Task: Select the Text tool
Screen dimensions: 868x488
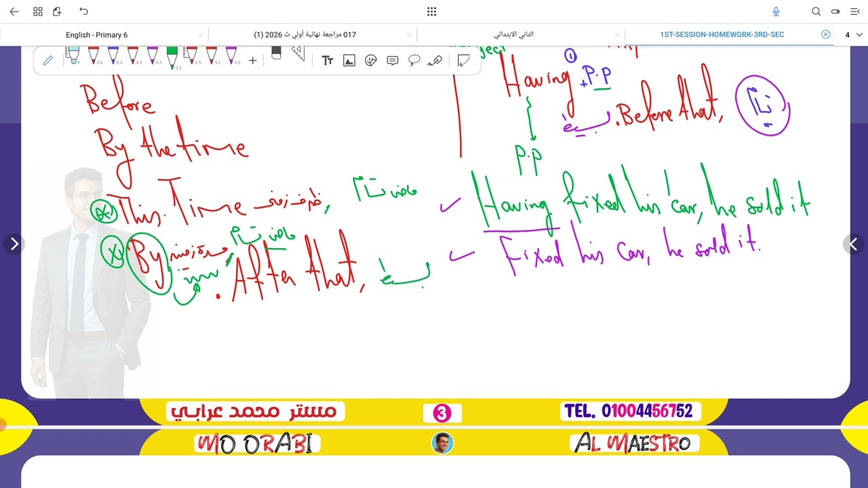Action: tap(328, 60)
